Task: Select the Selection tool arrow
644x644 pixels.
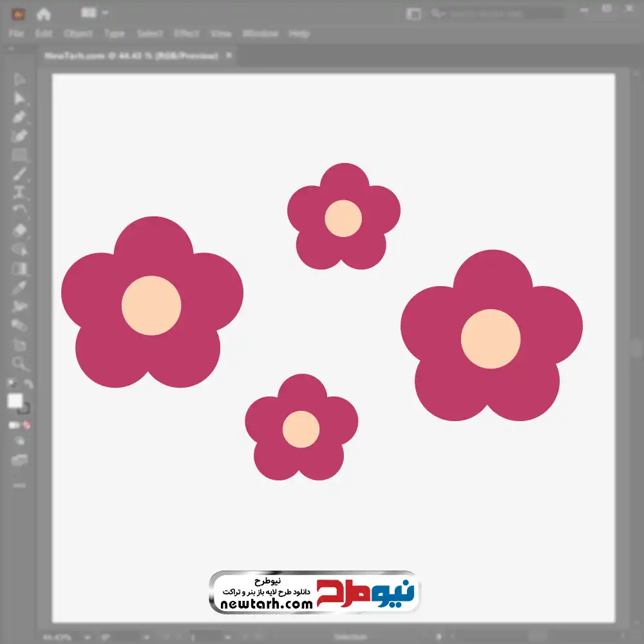Action: [19, 79]
